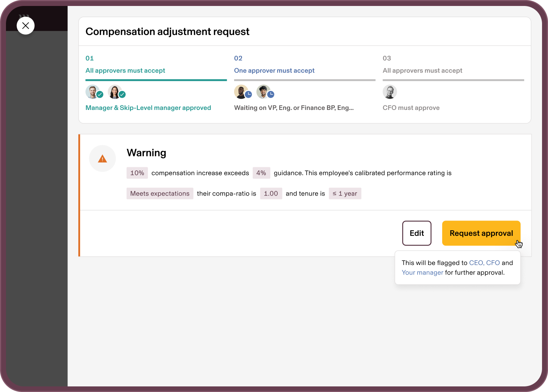548x392 pixels.
Task: Click CFO must approve text
Action: tap(411, 108)
